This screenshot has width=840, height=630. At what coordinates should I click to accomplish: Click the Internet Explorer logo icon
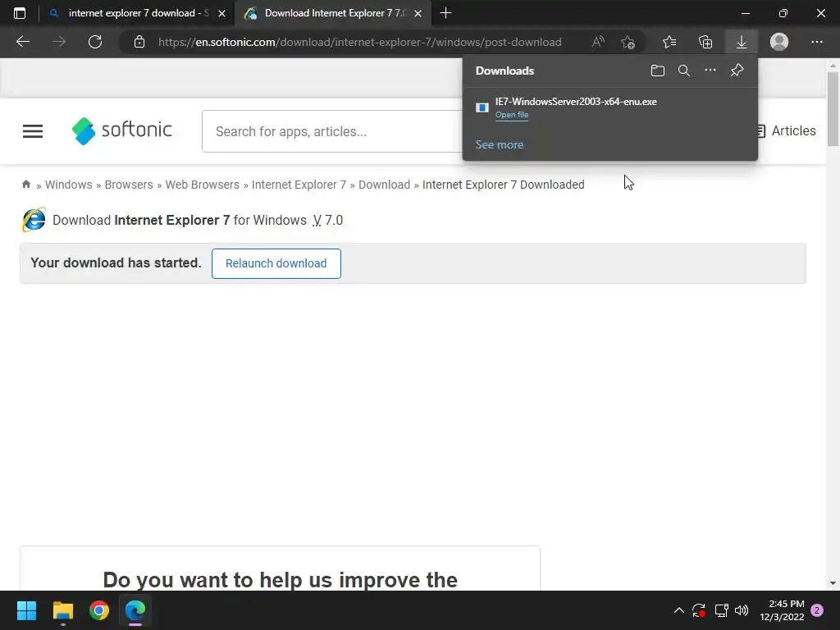[34, 220]
